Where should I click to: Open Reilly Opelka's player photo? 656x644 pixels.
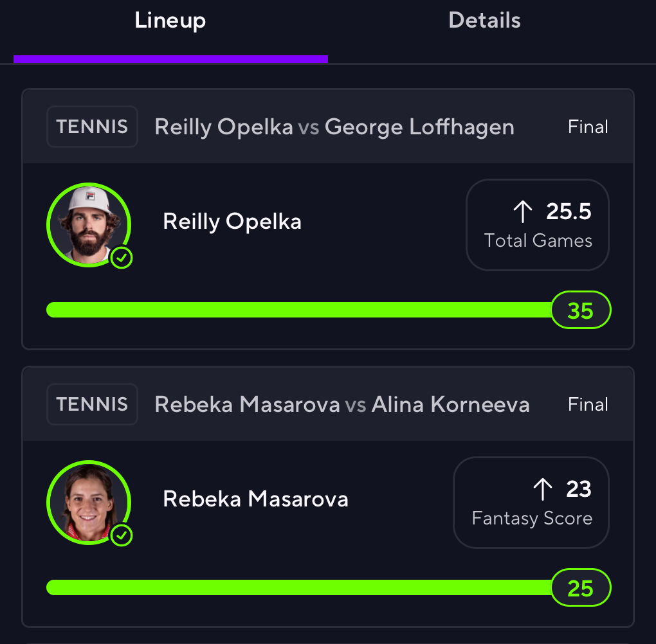(x=89, y=225)
